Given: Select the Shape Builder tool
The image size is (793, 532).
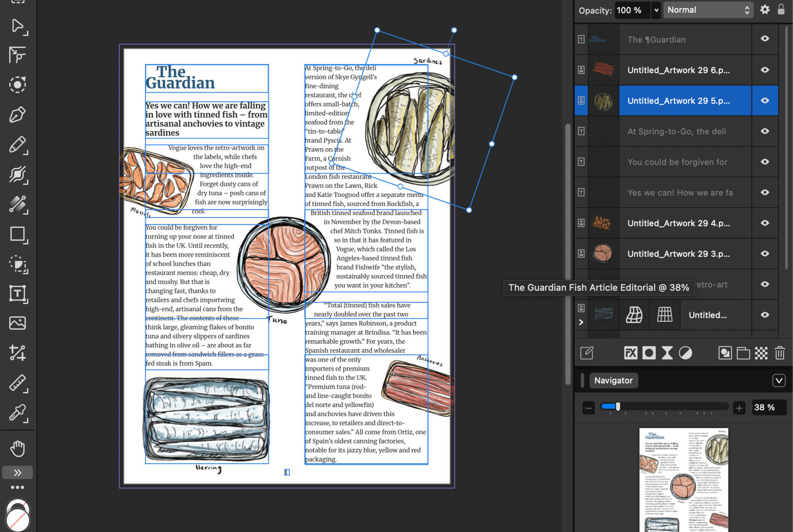Looking at the screenshot, I should [18, 264].
